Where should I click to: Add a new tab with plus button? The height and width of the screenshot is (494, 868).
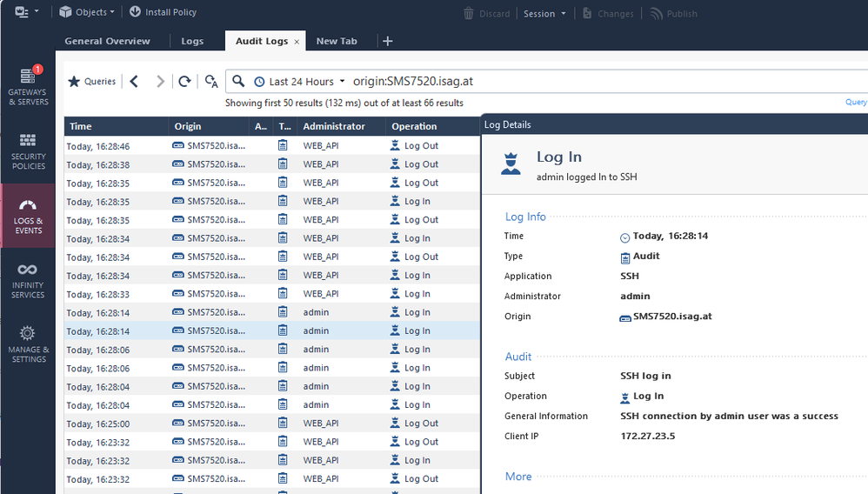point(388,41)
